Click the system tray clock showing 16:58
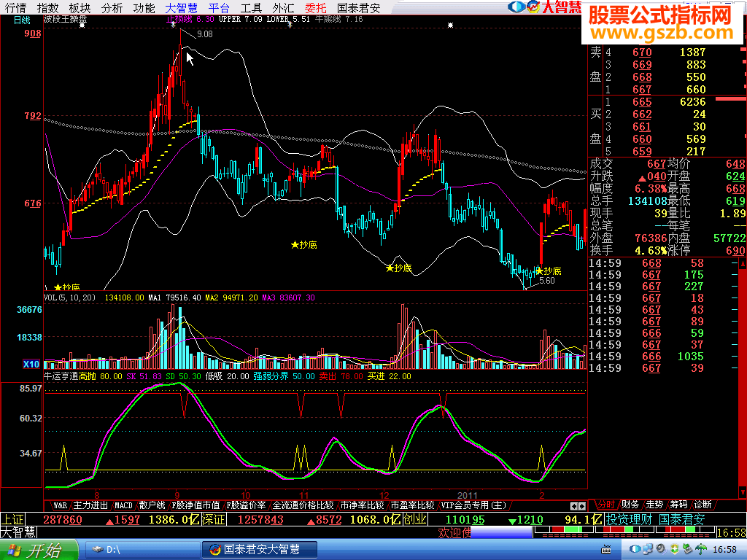This screenshot has width=747, height=560. click(724, 550)
